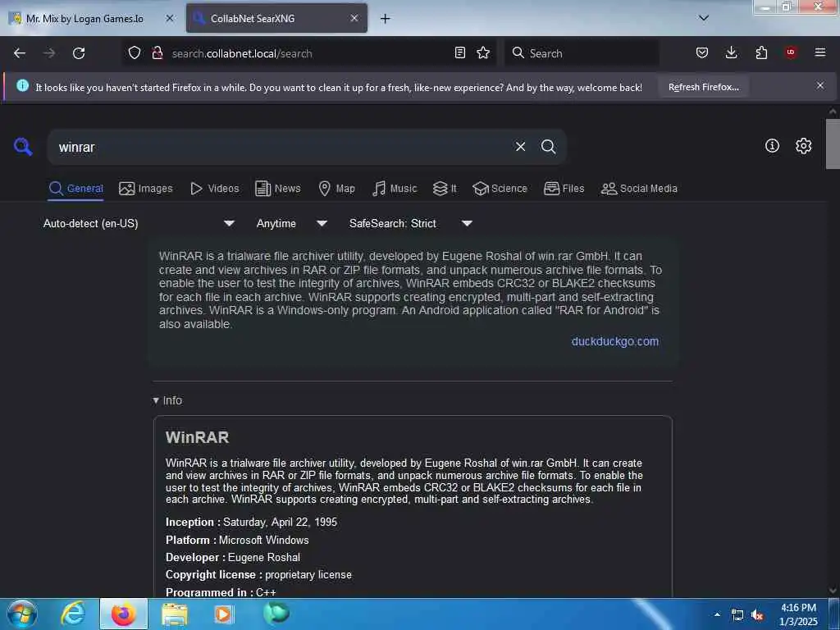840x630 pixels.
Task: Open the Anytime time range dropdown
Action: click(291, 223)
